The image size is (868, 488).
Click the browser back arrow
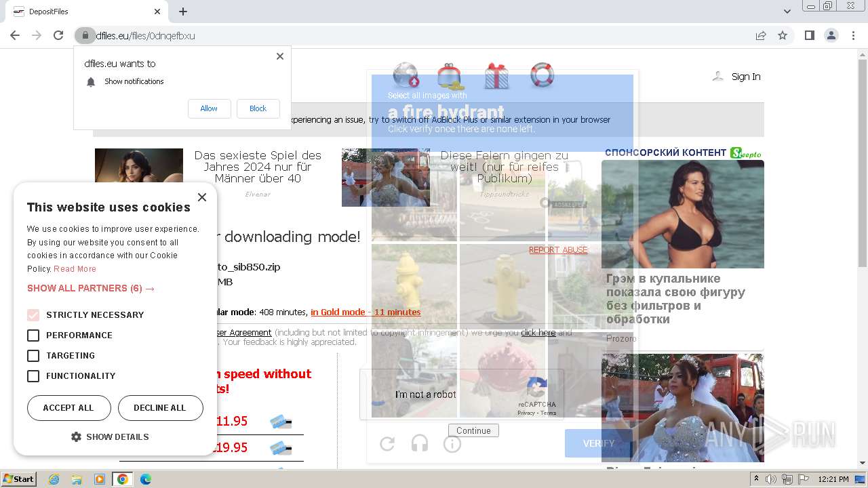point(15,35)
